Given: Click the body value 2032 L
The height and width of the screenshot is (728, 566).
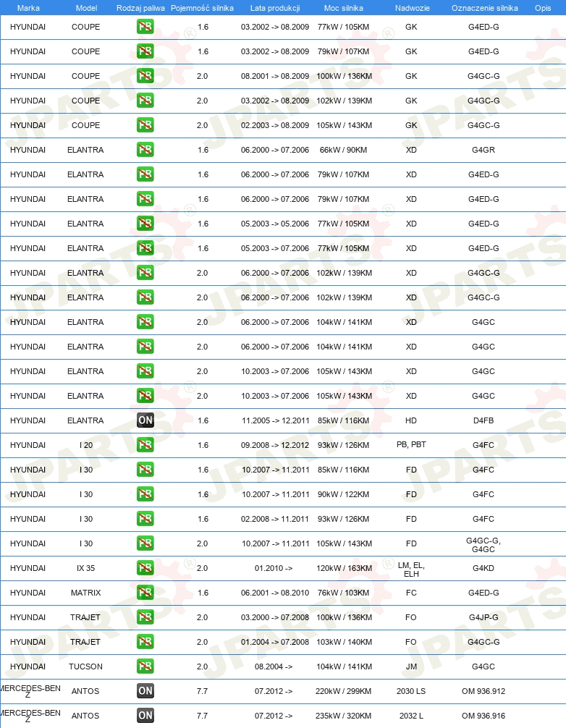Looking at the screenshot, I should pos(411,716).
